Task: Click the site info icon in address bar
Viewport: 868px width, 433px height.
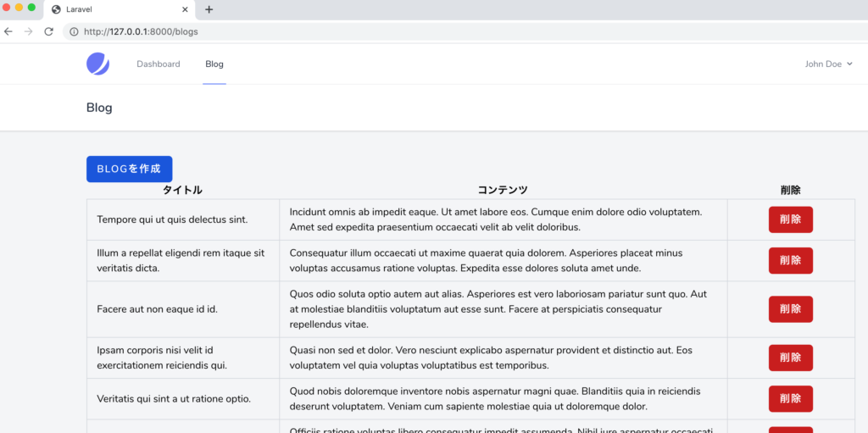Action: (x=75, y=31)
